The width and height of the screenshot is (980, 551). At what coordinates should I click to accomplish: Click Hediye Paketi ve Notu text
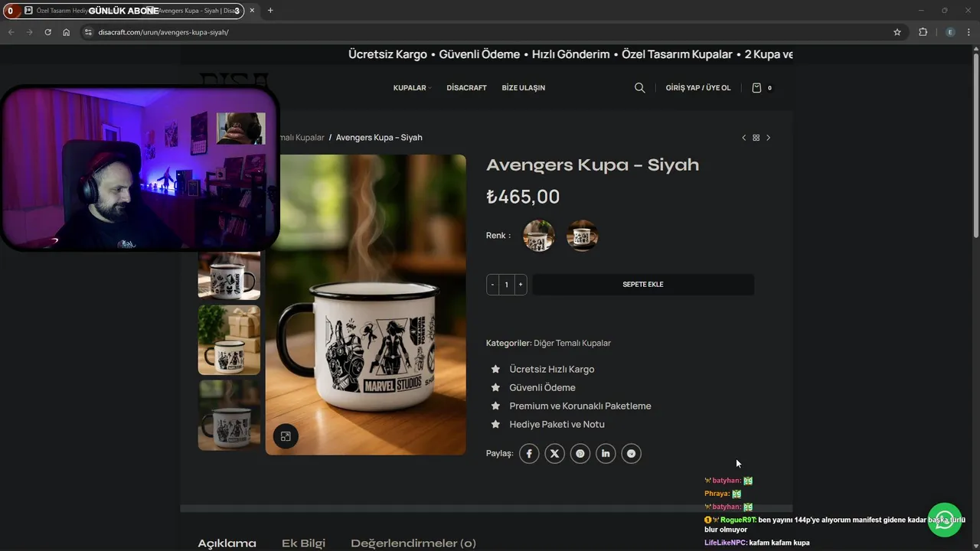pos(557,424)
